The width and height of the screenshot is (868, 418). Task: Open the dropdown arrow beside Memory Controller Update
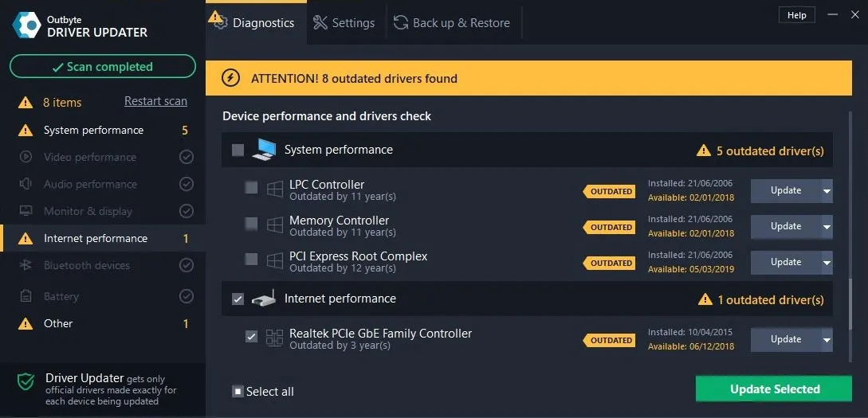coord(827,227)
